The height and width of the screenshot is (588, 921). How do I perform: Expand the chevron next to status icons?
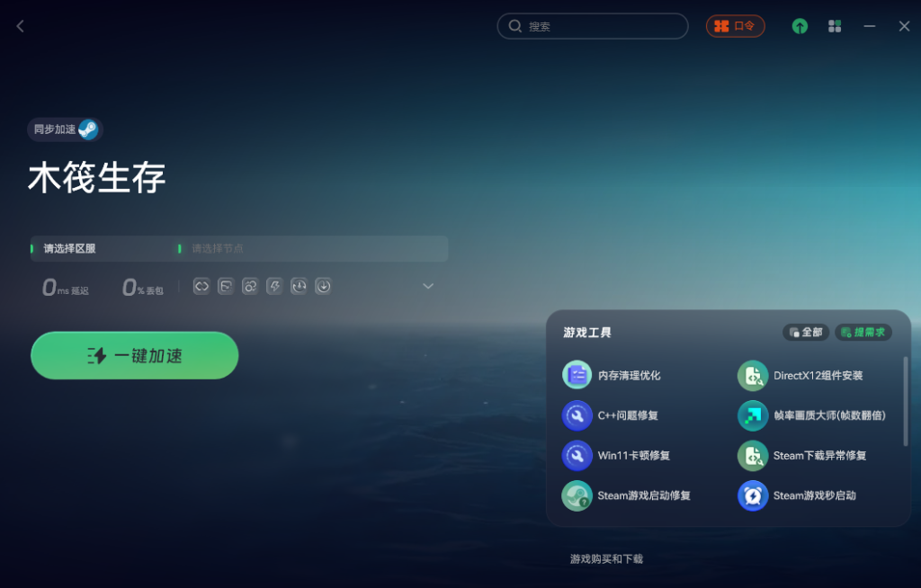428,286
